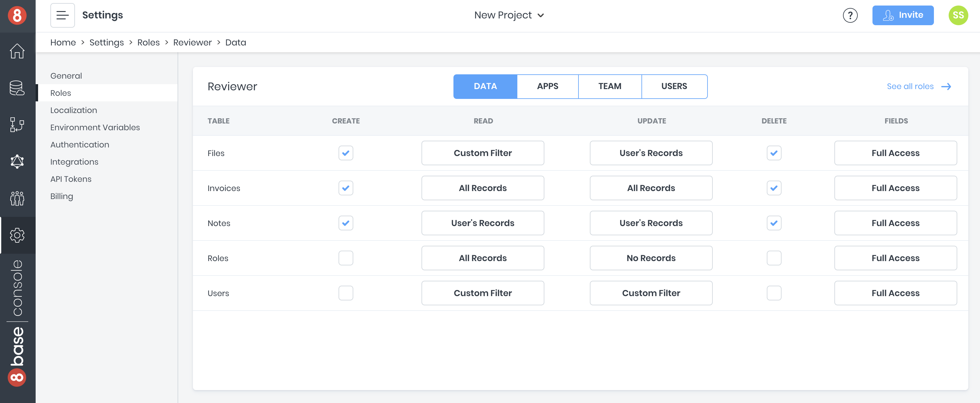Open Read Custom Filter selector for Files
980x403 pixels.
tap(482, 153)
